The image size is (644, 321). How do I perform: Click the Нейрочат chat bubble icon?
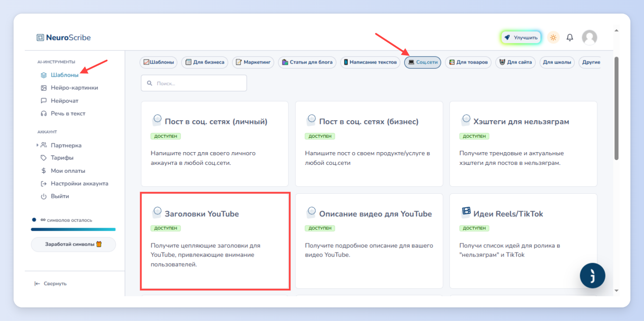[x=44, y=100]
